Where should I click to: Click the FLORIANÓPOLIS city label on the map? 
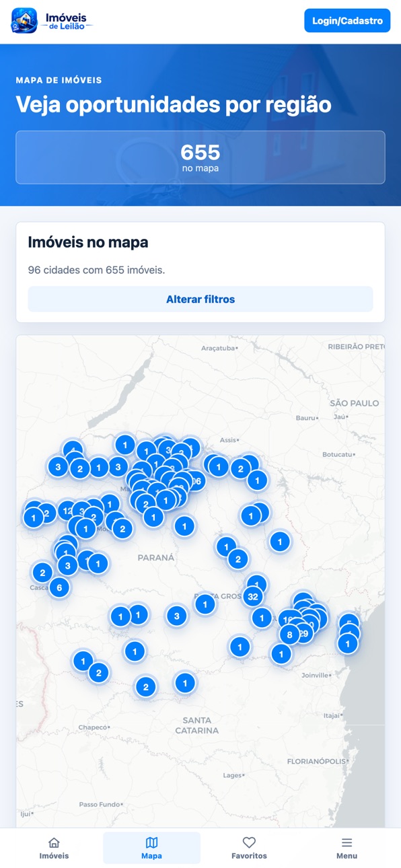(317, 762)
